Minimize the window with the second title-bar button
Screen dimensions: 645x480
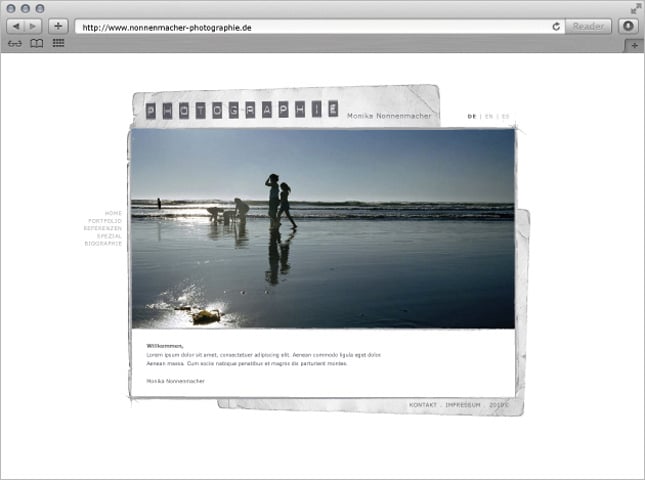[26, 9]
